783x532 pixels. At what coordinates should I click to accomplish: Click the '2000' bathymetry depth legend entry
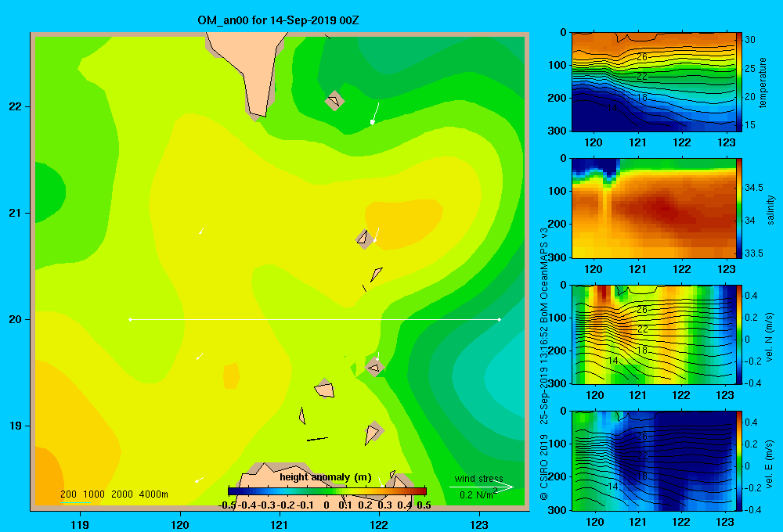pyautogui.click(x=122, y=494)
